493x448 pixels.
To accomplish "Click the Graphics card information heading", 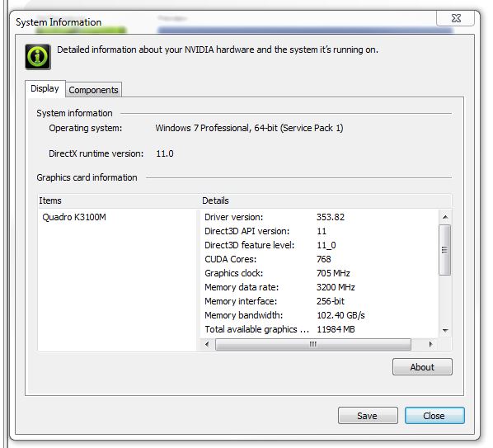I will pos(87,177).
